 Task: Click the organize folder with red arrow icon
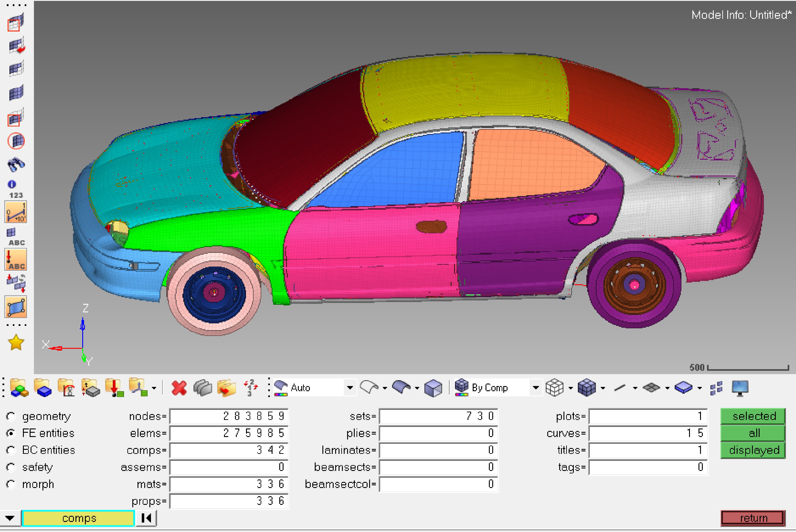point(226,388)
